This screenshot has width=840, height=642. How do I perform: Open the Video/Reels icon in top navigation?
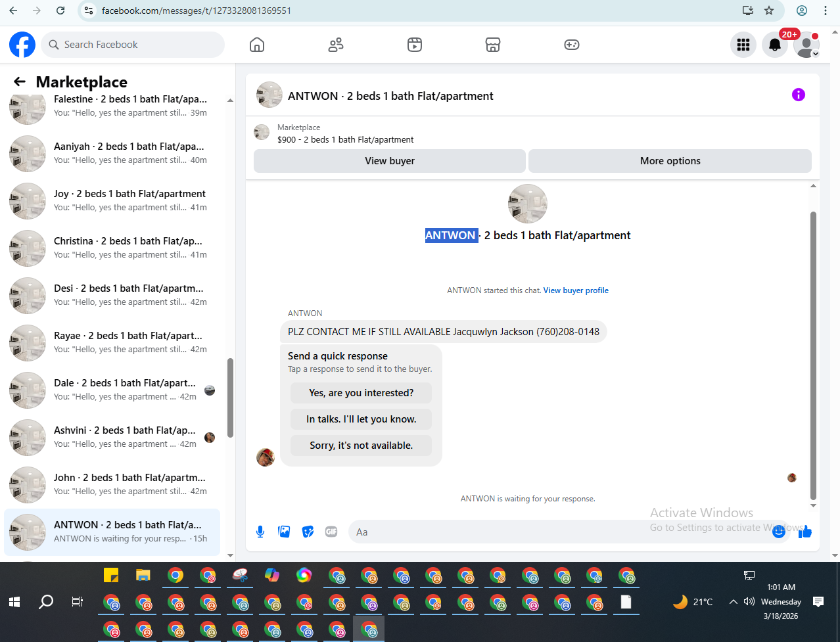415,45
